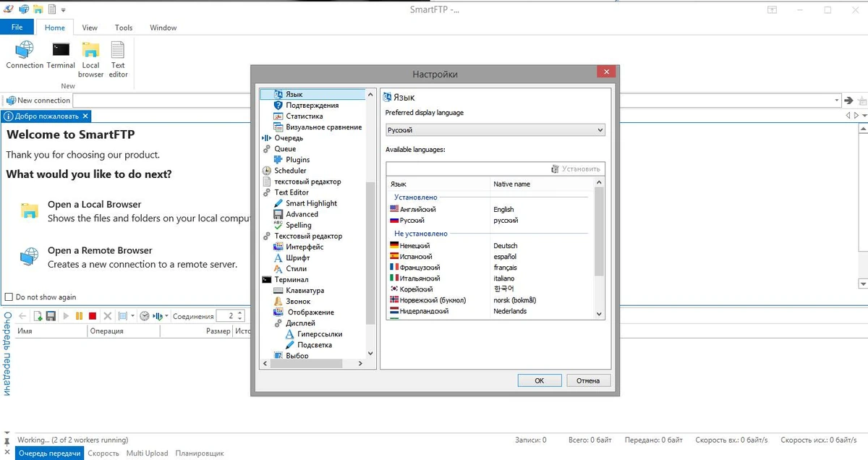Open the quick access toolbar customize arrow

(63, 9)
